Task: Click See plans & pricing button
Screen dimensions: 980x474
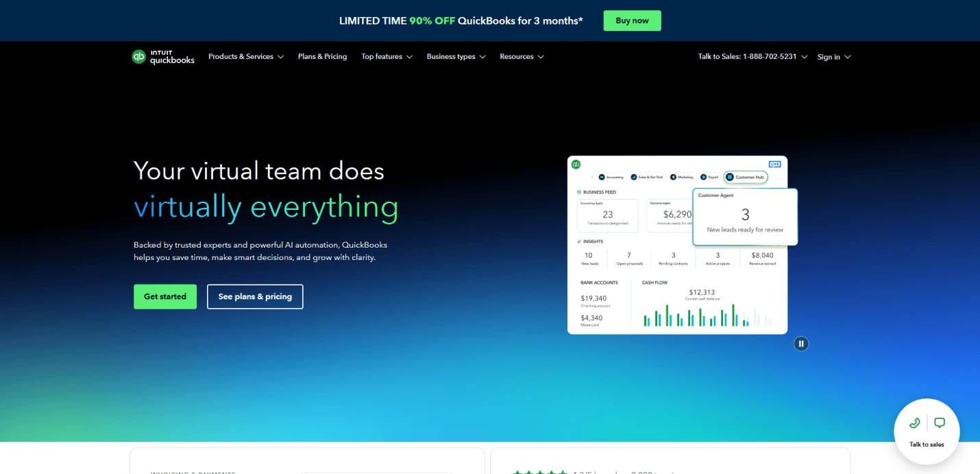Action: (x=255, y=296)
